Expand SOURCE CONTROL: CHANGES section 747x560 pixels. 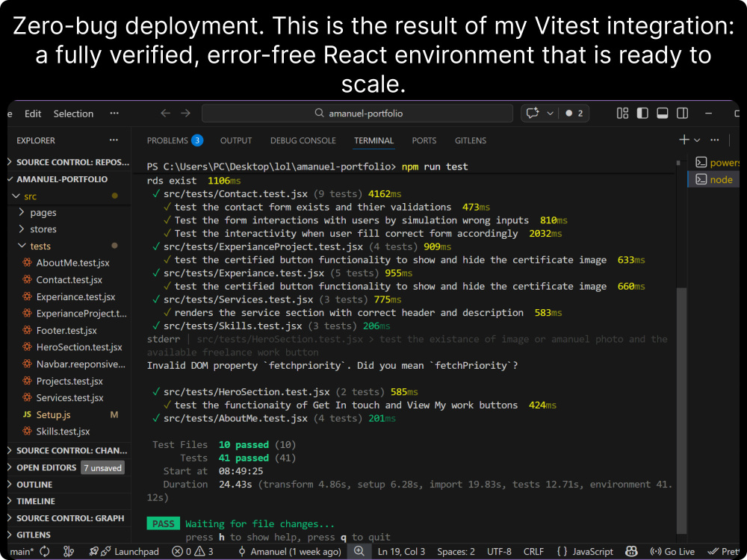[69, 450]
